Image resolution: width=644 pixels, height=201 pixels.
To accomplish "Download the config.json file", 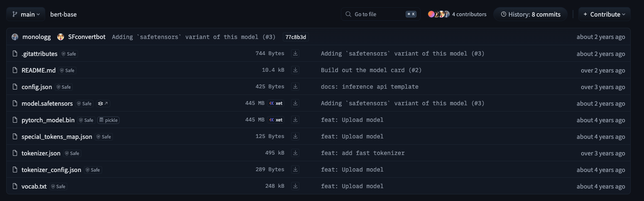I will [x=295, y=87].
